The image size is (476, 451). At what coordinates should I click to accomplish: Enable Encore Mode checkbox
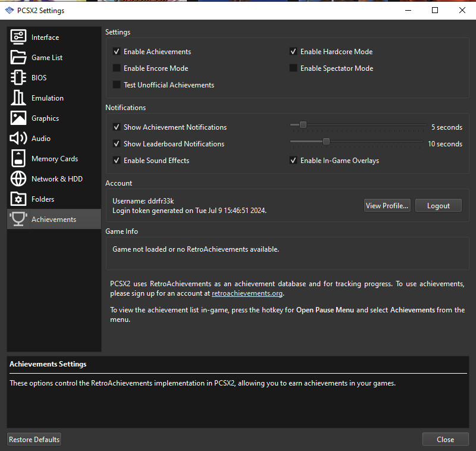point(117,68)
